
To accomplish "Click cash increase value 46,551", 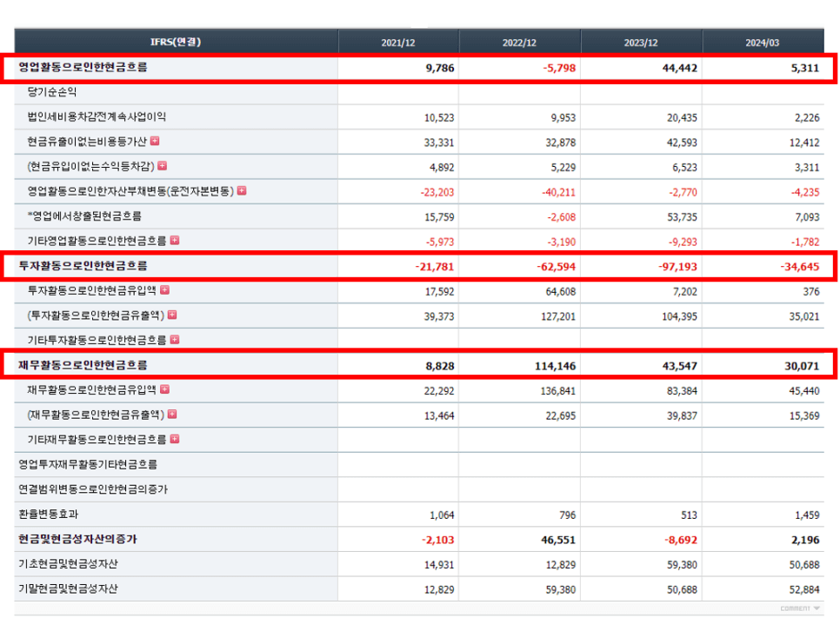I will [558, 540].
